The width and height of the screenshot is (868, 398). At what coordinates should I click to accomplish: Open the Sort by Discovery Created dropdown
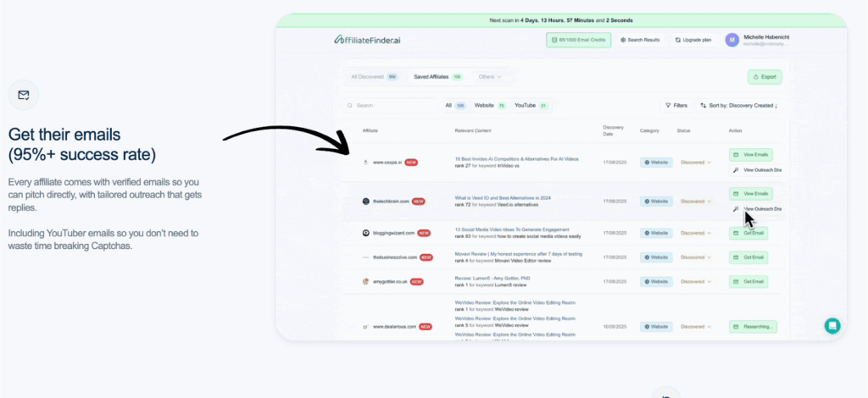point(737,106)
